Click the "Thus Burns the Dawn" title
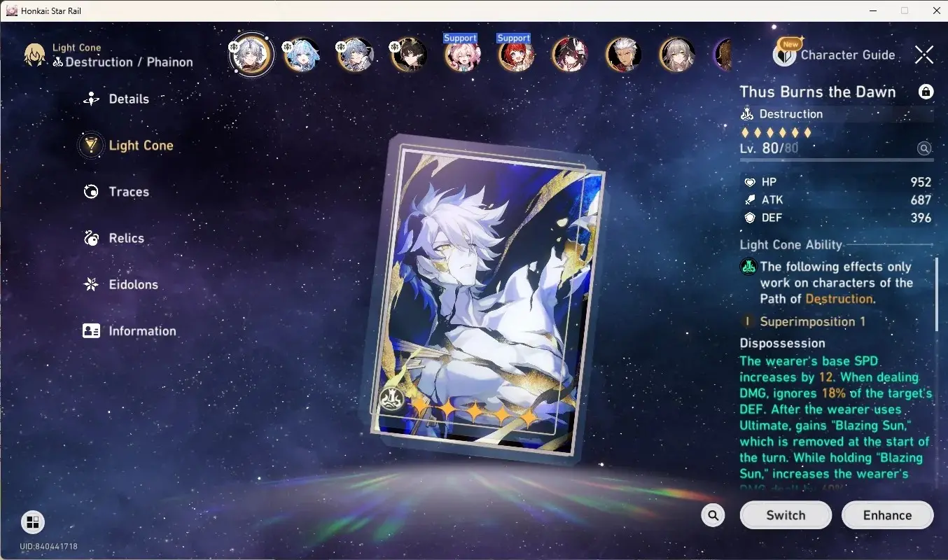This screenshot has width=948, height=560. coord(818,92)
